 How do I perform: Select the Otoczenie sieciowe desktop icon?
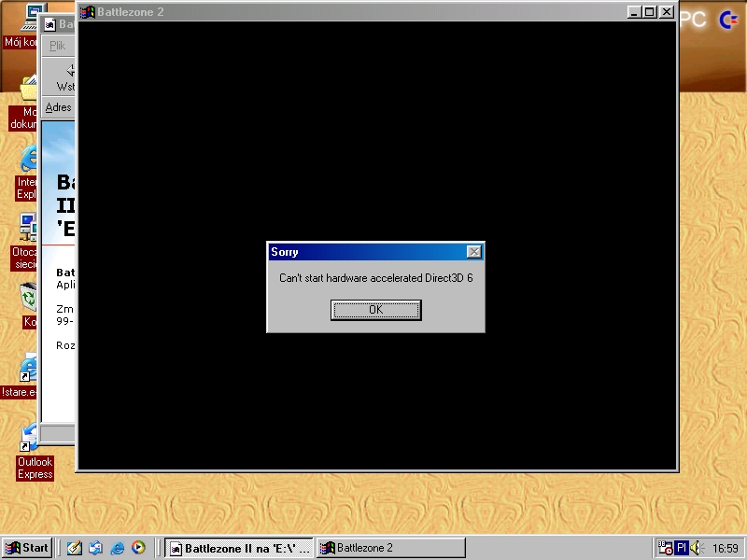click(x=24, y=242)
